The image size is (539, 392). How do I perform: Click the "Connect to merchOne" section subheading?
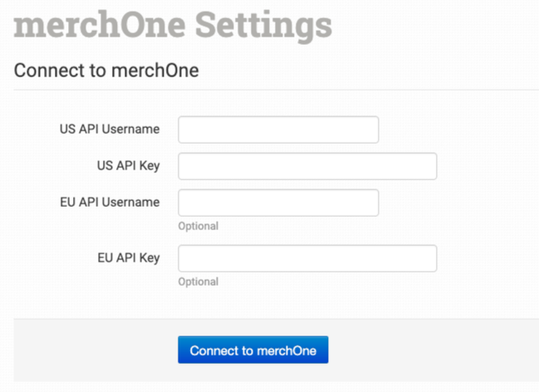click(x=106, y=71)
